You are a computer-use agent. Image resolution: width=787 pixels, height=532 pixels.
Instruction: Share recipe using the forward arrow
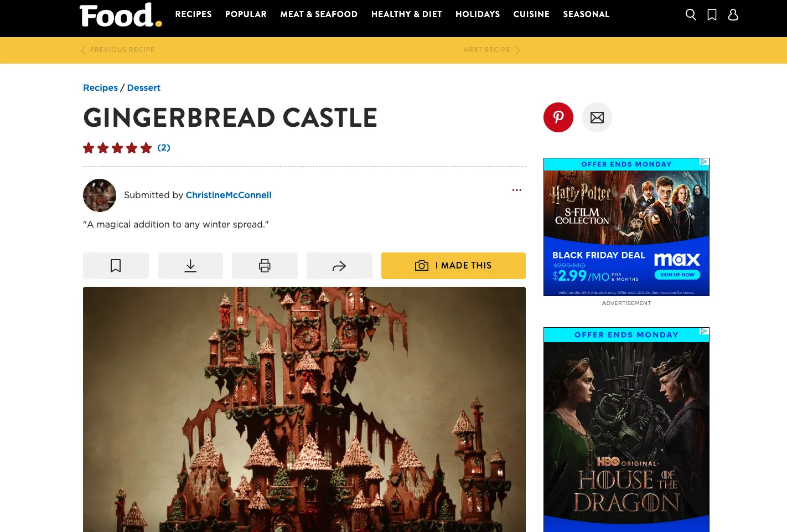coord(339,266)
